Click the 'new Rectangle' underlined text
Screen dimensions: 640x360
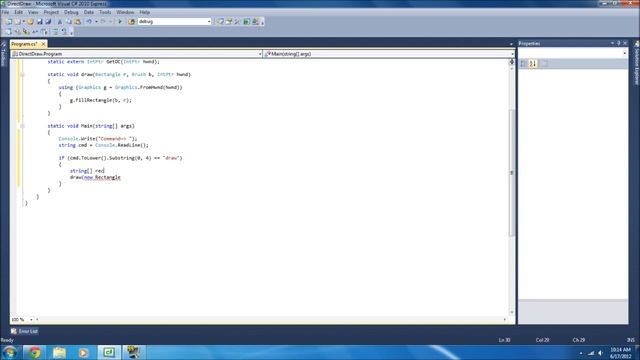(x=102, y=178)
